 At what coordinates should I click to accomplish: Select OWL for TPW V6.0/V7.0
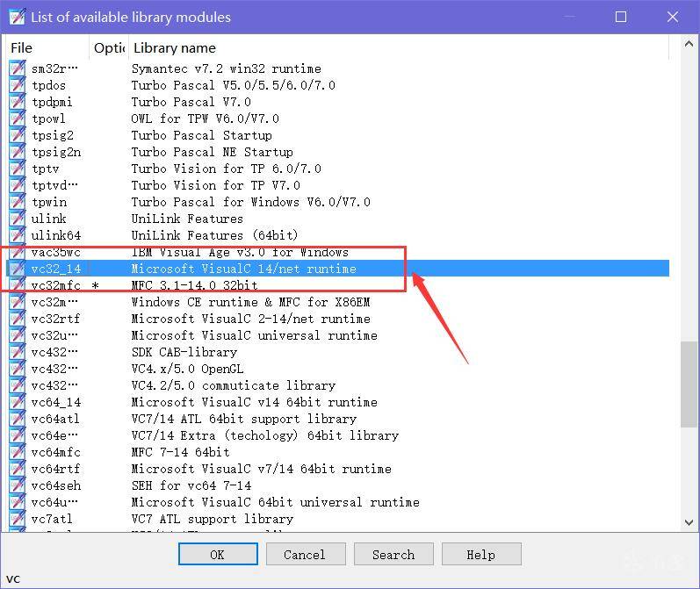pyautogui.click(x=205, y=119)
